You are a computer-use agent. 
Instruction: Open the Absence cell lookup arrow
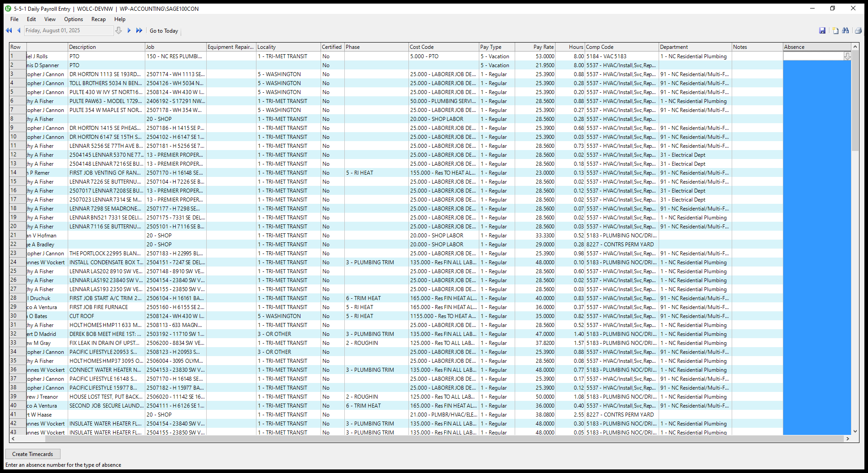[847, 56]
